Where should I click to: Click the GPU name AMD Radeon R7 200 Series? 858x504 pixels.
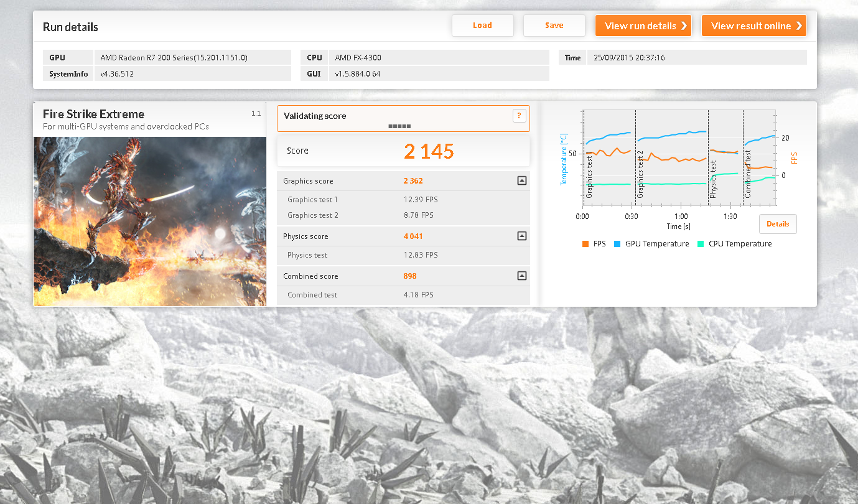pyautogui.click(x=174, y=58)
